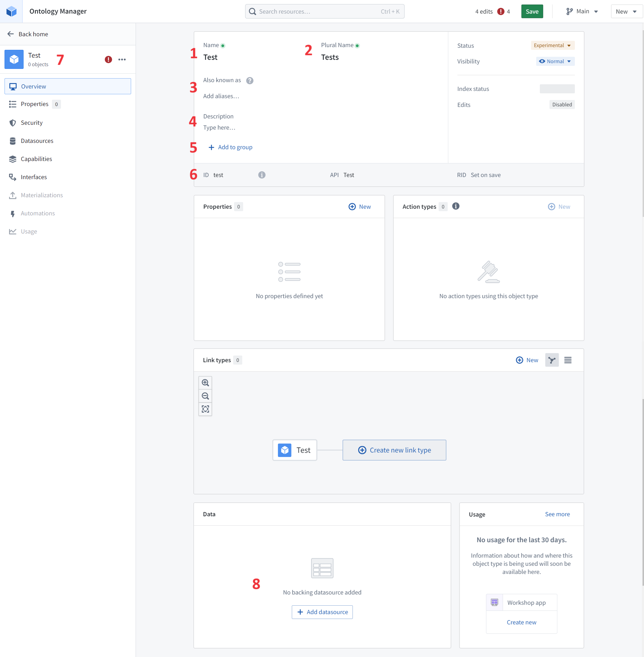Zoom out on the link types graph
Screen dimensions: 644x657
coord(205,396)
